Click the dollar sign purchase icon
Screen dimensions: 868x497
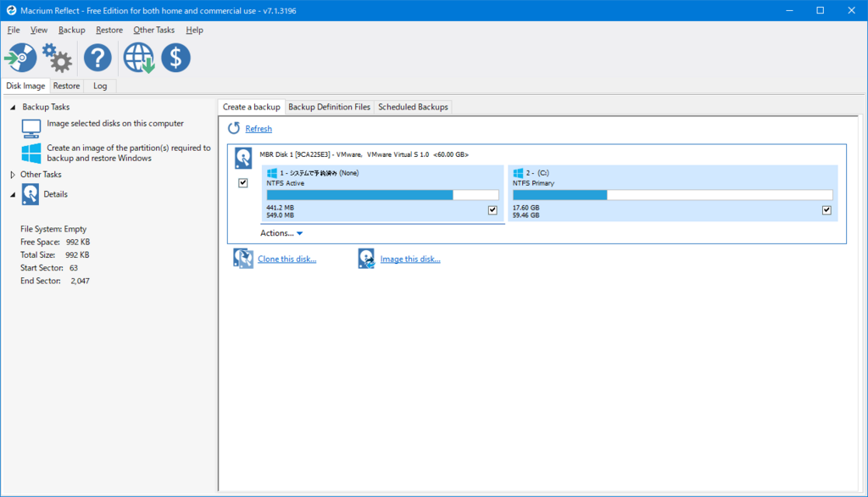[176, 58]
